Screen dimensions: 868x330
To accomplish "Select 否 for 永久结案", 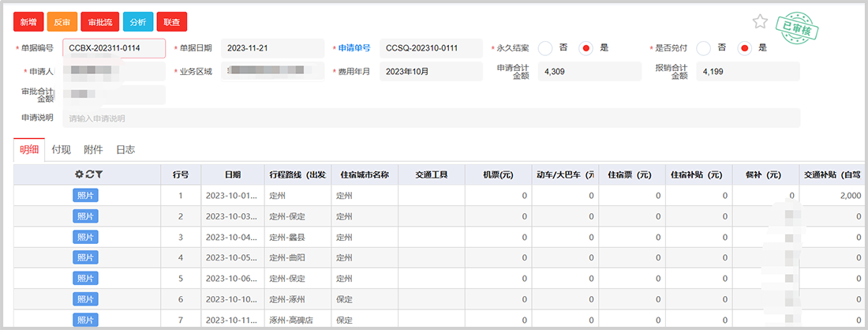I will (x=545, y=48).
